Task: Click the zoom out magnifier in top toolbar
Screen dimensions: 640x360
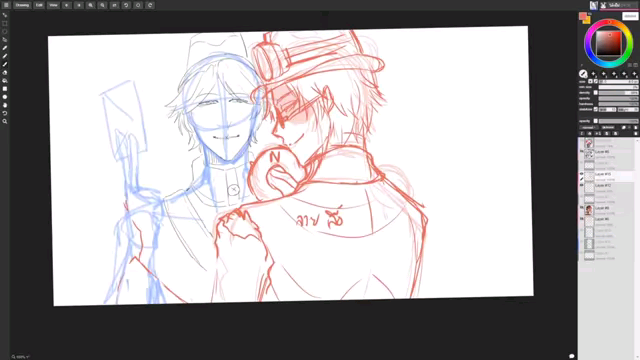Action: (x=102, y=5)
